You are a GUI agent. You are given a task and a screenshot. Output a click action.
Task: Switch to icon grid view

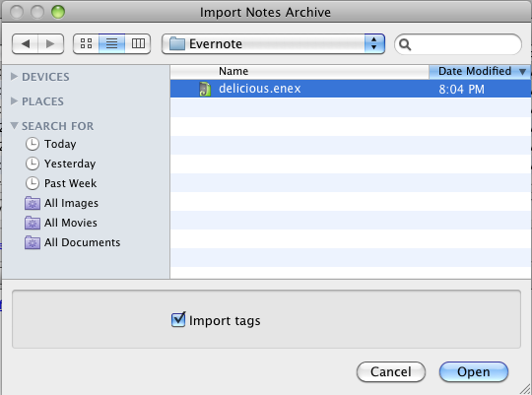tap(86, 43)
